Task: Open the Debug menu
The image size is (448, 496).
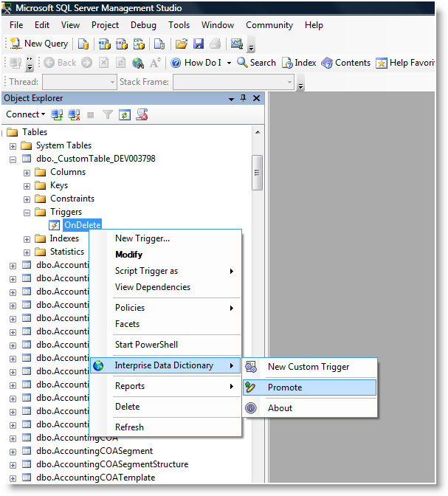Action: (143, 25)
